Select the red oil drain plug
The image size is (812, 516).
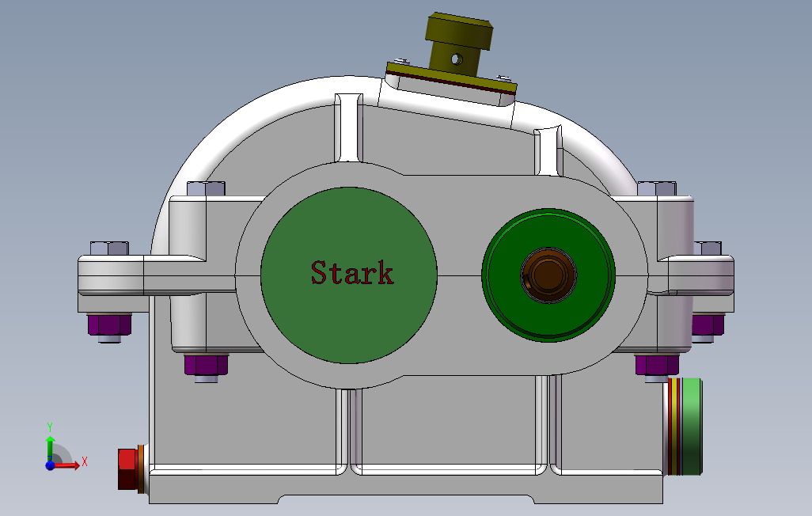pyautogui.click(x=127, y=469)
